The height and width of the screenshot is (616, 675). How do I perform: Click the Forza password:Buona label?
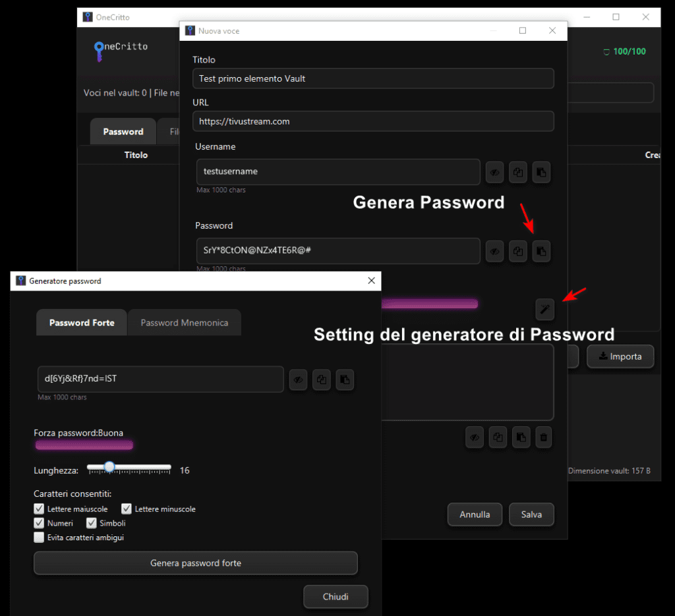pyautogui.click(x=78, y=433)
